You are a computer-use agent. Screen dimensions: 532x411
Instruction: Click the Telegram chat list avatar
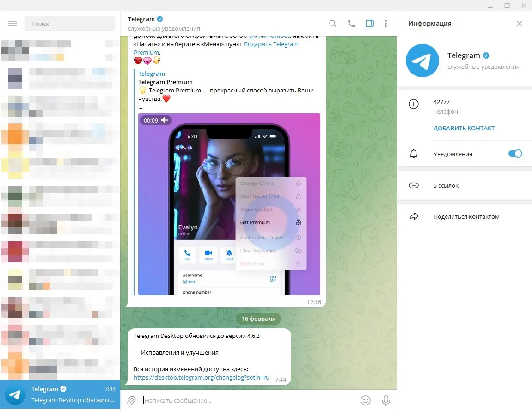tap(15, 394)
